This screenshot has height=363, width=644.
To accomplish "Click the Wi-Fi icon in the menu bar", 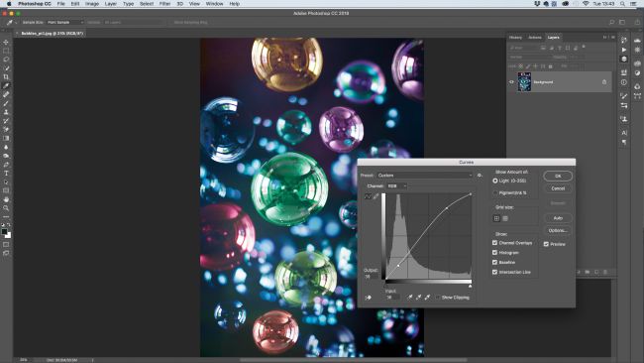I will pyautogui.click(x=586, y=4).
